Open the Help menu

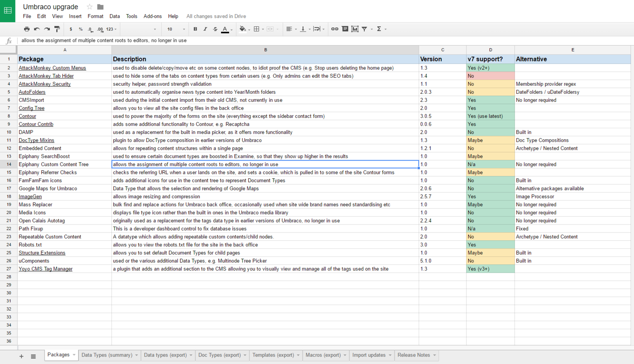click(x=173, y=17)
